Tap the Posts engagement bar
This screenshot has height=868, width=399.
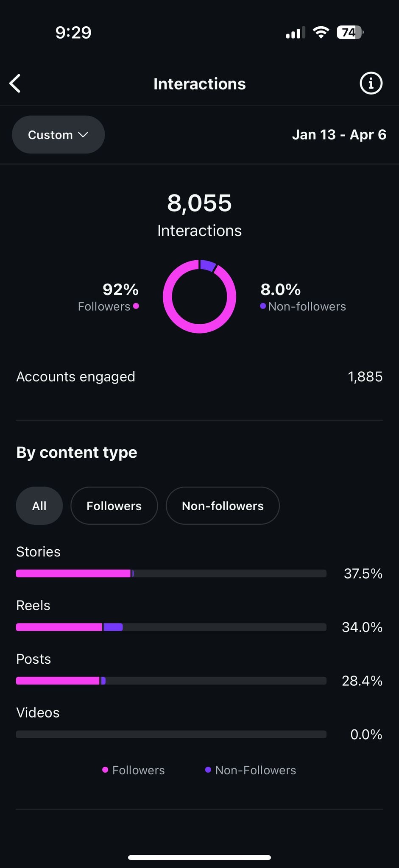coord(171,681)
